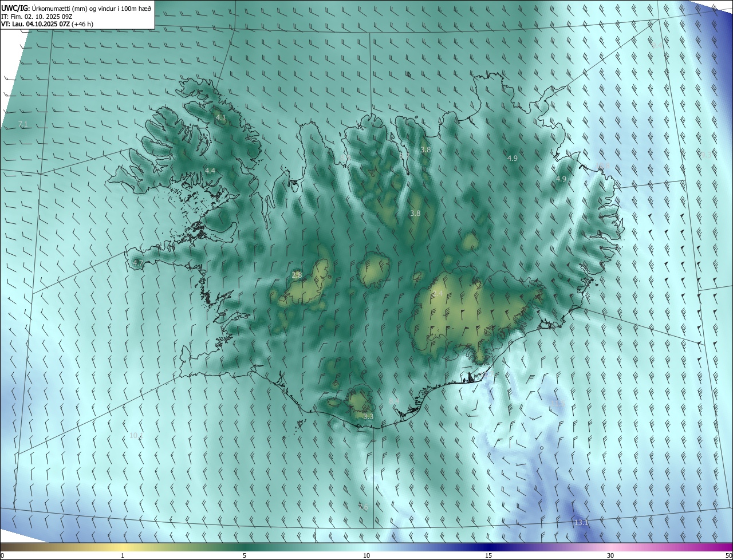Click the yellow section of the color scale
The image size is (733, 560).
[x=123, y=547]
